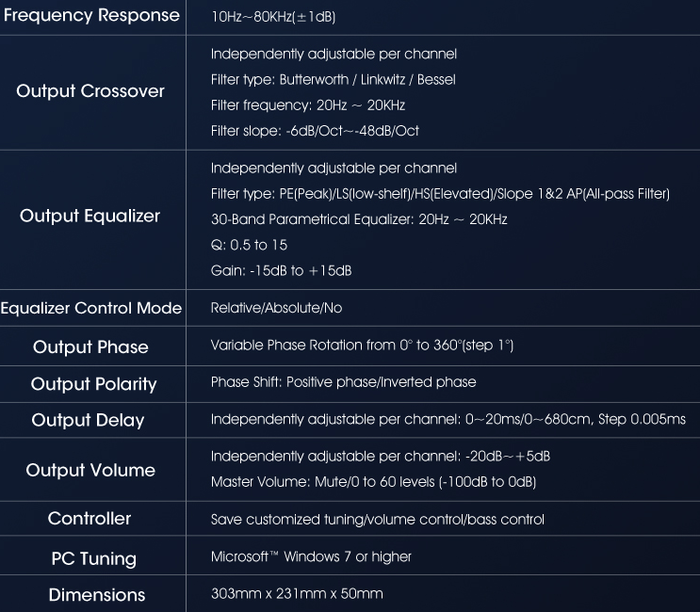Click the Output Phase label
700x612 pixels.
90,347
